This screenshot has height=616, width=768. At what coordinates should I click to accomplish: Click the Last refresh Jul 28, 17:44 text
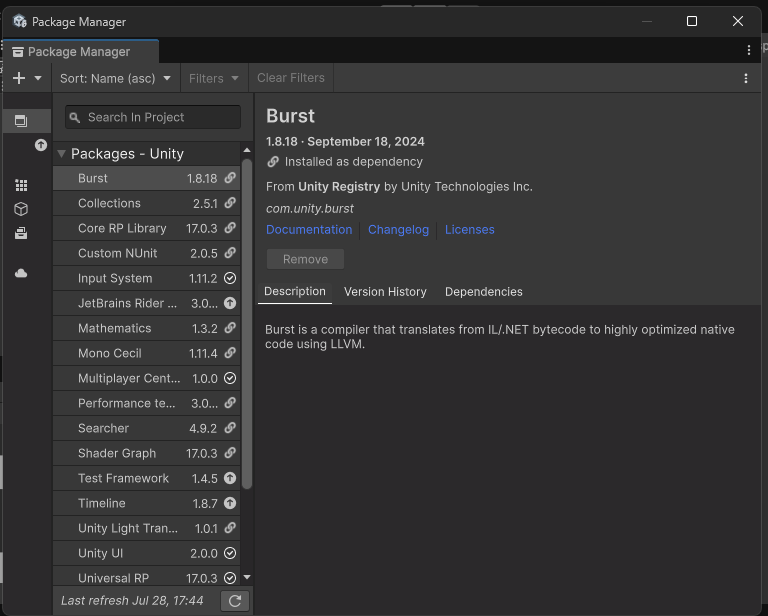pos(132,601)
